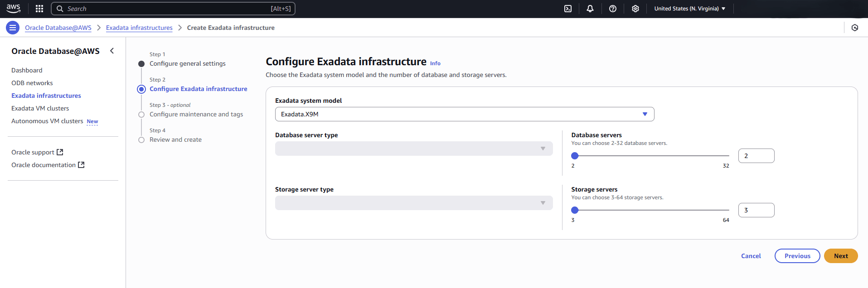Go to Exadata VM clusters in sidebar
The height and width of the screenshot is (288, 868).
click(x=40, y=108)
